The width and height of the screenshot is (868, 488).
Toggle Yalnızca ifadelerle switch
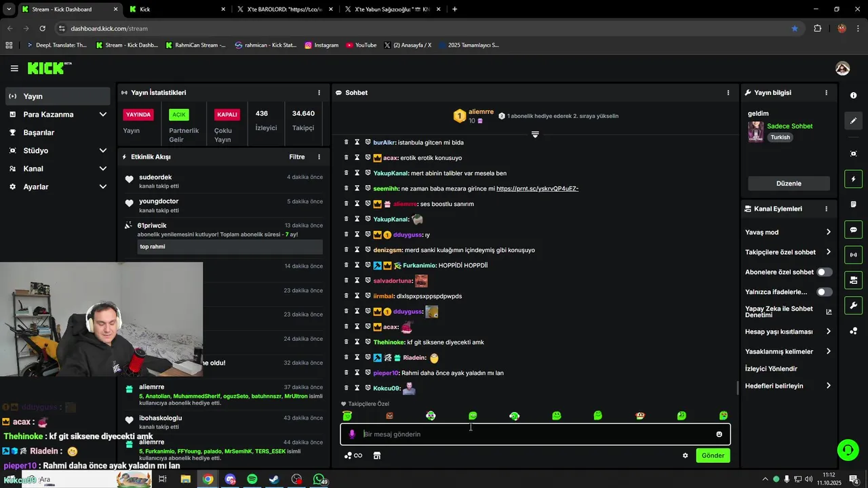(824, 292)
